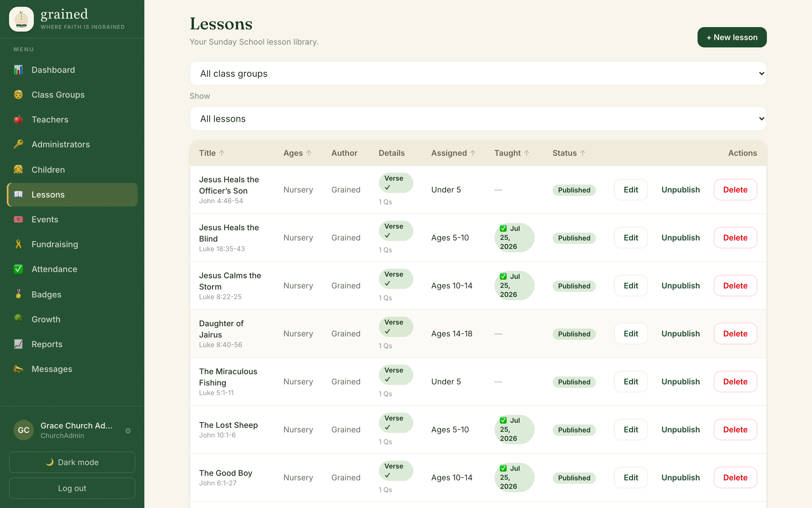Log out of the account
Viewport: 812px width, 508px height.
[x=72, y=488]
